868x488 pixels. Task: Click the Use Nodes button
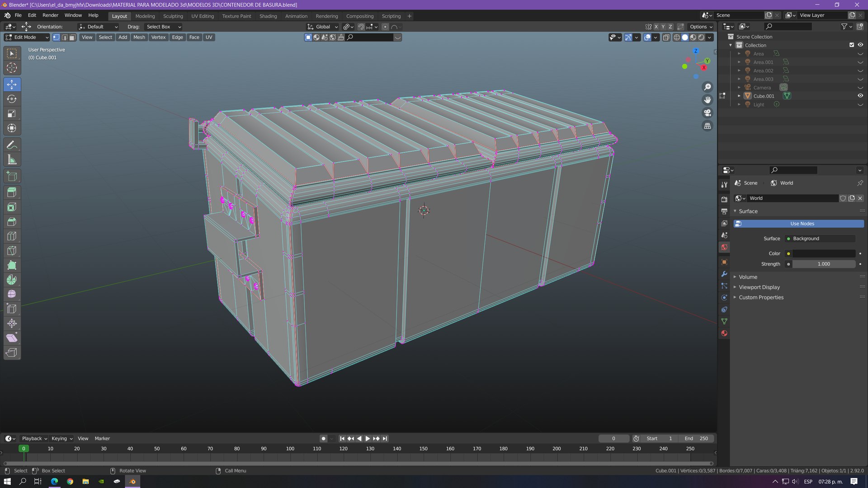tap(798, 224)
